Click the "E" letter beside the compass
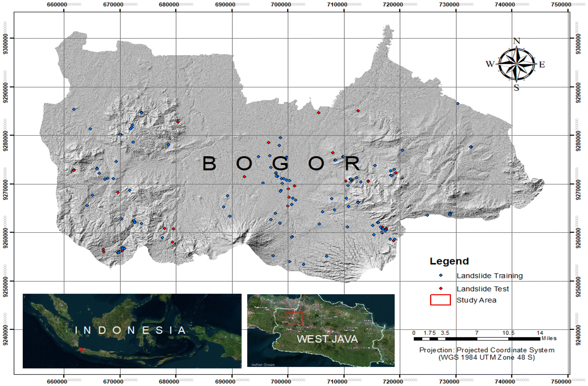The width and height of the screenshot is (588, 386). click(x=542, y=64)
